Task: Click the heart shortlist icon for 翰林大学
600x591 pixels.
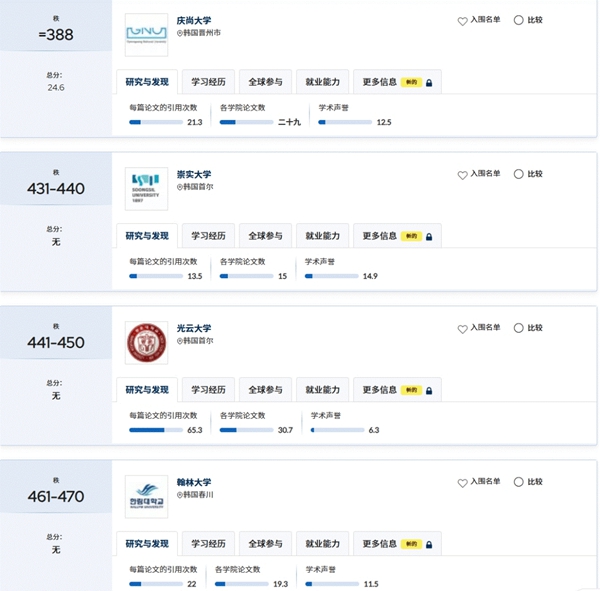Action: 462,483
